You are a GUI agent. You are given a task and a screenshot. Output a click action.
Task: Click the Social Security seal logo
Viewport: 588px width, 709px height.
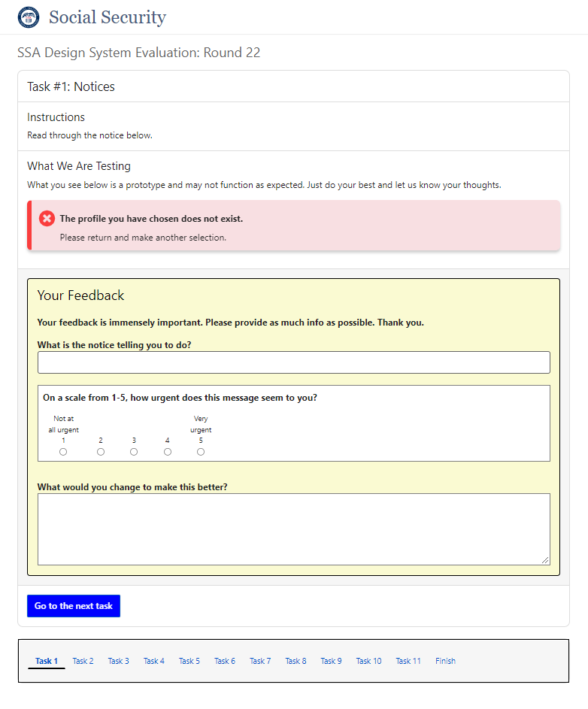[28, 17]
